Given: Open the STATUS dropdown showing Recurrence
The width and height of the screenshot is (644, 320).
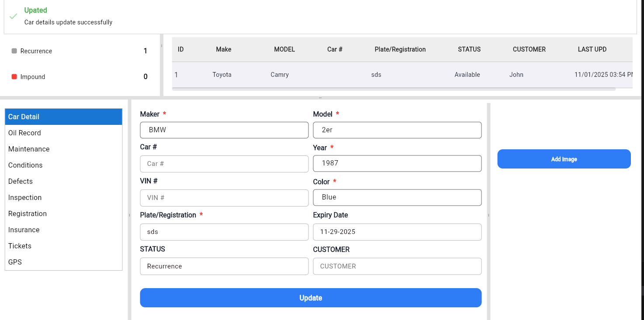Looking at the screenshot, I should click(224, 266).
